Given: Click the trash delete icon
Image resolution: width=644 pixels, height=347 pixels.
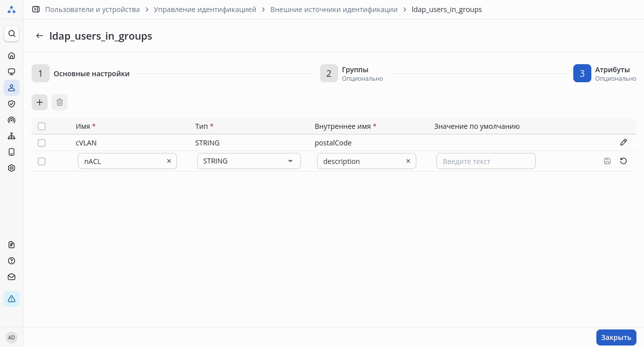Looking at the screenshot, I should click(60, 102).
